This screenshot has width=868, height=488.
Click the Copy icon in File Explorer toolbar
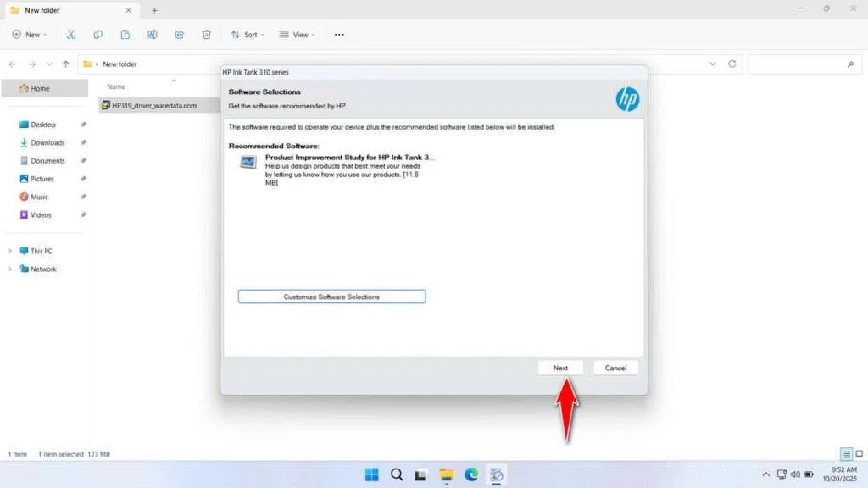[x=98, y=34]
